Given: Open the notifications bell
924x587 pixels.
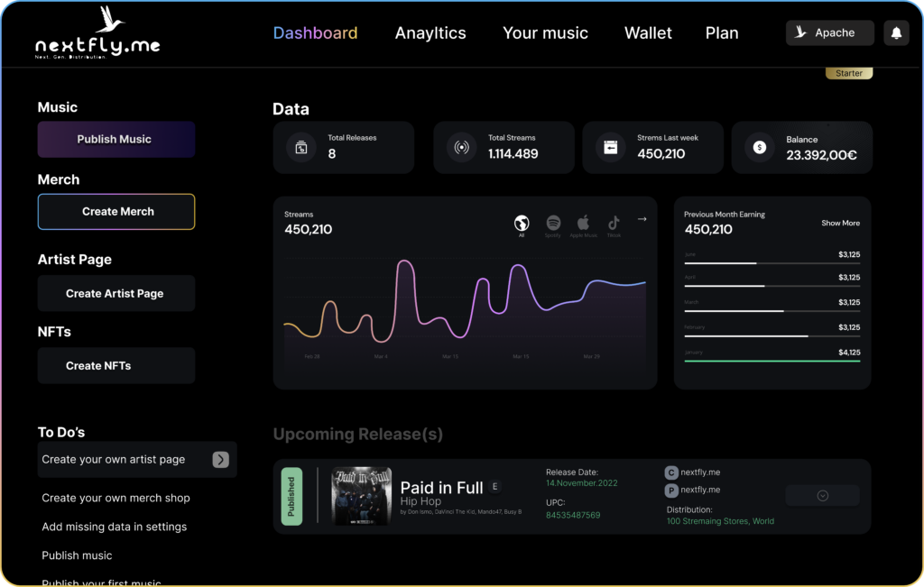Looking at the screenshot, I should coord(896,33).
